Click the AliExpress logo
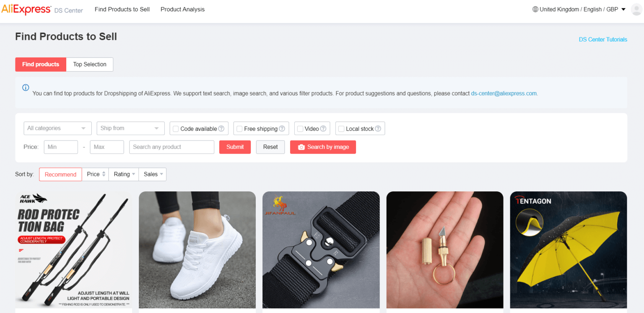This screenshot has height=313, width=644. point(26,9)
